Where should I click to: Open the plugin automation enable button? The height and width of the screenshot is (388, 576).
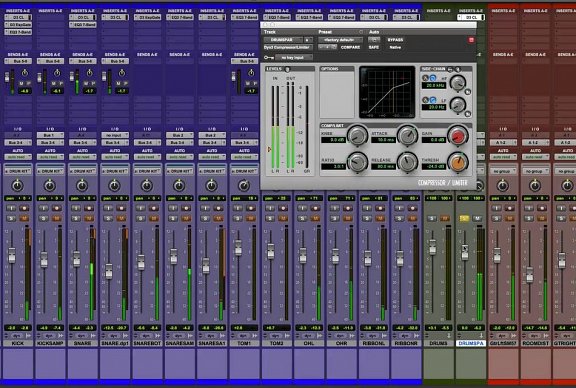point(374,40)
